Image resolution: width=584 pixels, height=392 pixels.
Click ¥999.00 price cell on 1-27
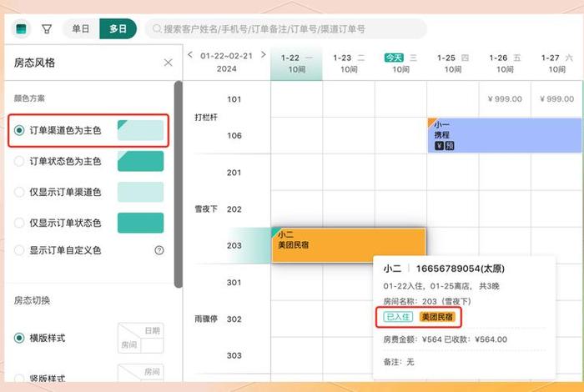point(556,99)
